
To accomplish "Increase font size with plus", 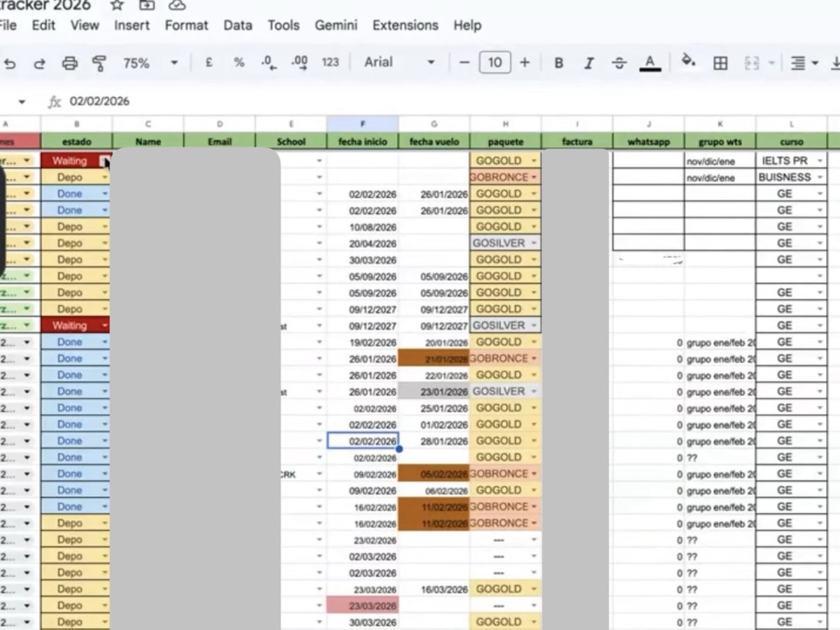I will click(x=525, y=63).
